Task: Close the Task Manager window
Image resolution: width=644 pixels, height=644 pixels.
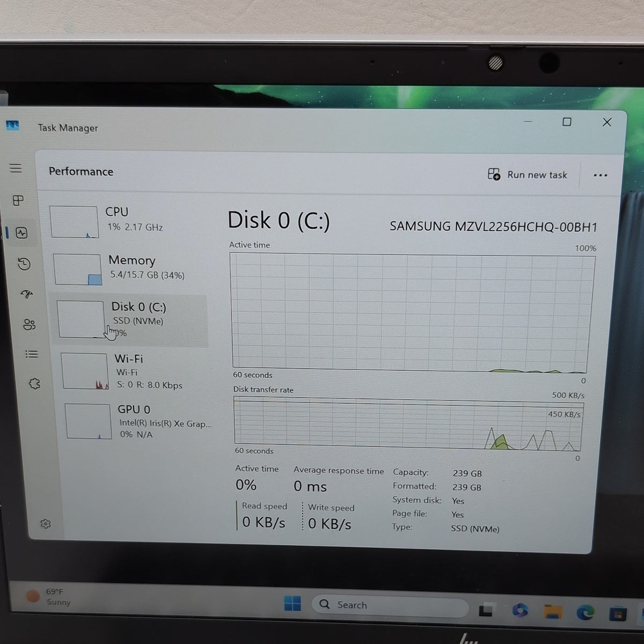Action: click(607, 122)
